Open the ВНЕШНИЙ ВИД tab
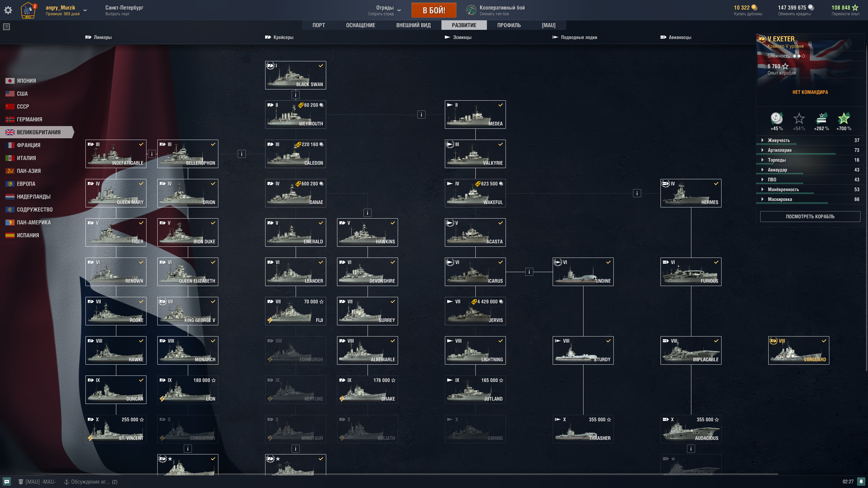This screenshot has width=868, height=488. [413, 25]
